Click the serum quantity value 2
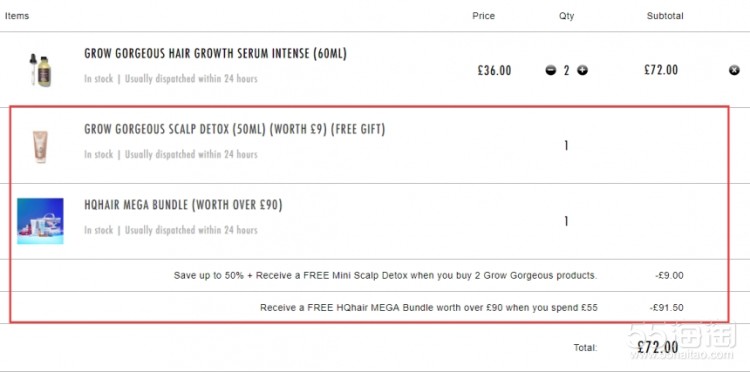This screenshot has height=372, width=750. coord(566,71)
